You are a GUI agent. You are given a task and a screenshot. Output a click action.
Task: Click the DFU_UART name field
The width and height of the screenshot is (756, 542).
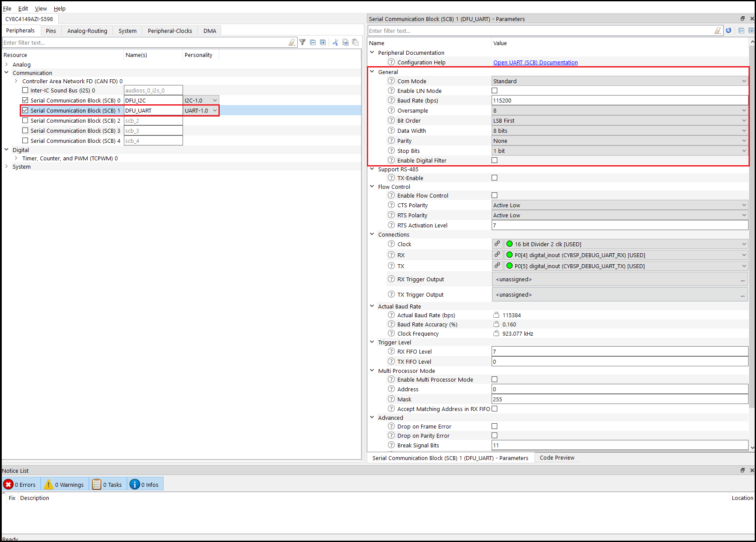[x=153, y=110]
